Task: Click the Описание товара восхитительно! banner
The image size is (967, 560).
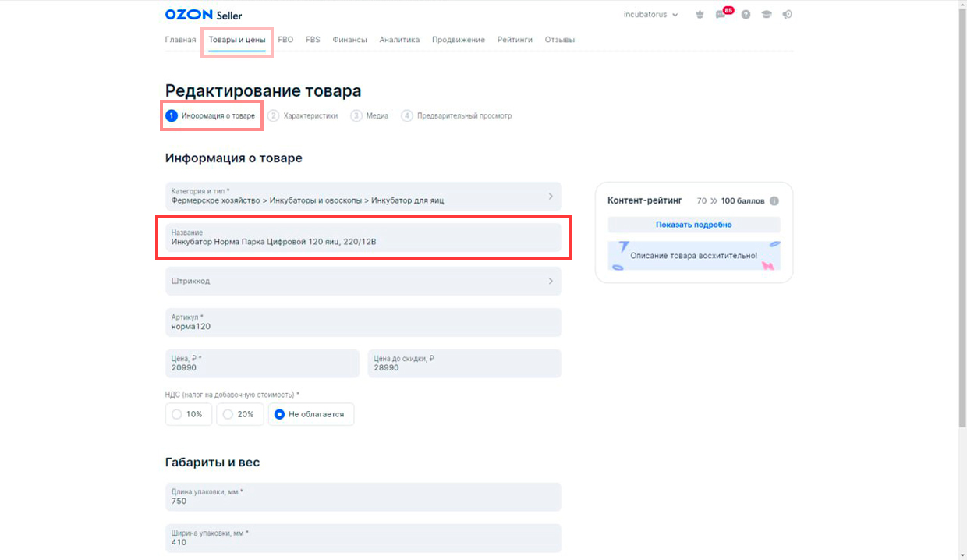Action: [x=694, y=256]
